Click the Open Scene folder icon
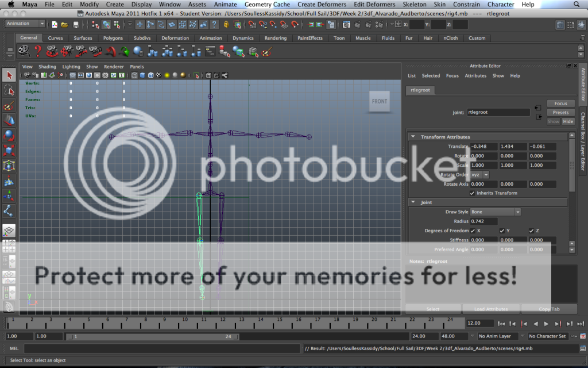Image resolution: width=588 pixels, height=368 pixels. [x=64, y=24]
